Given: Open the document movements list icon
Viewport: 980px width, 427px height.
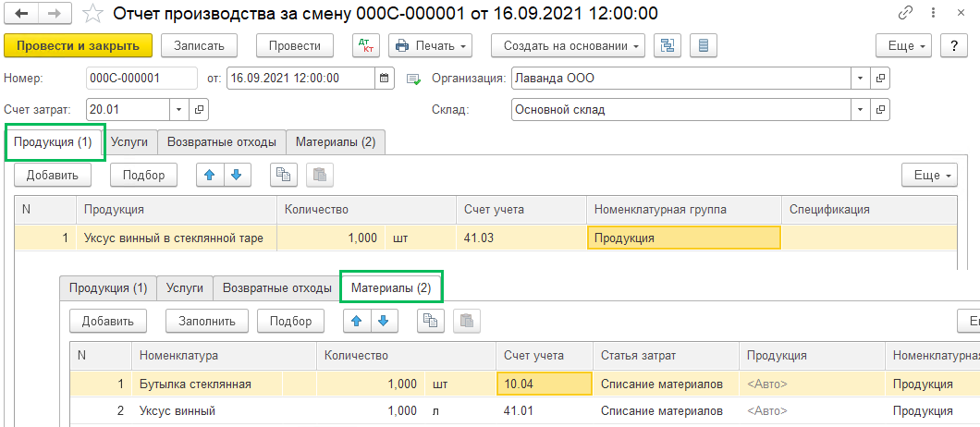Looking at the screenshot, I should click(x=704, y=45).
